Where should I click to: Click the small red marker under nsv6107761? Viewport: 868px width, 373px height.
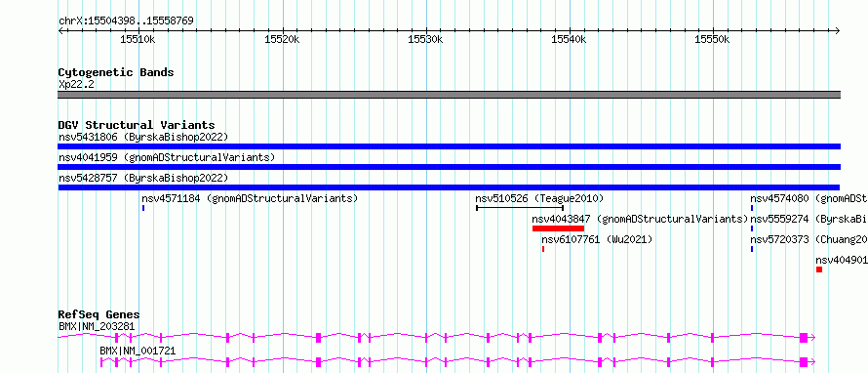(x=543, y=249)
